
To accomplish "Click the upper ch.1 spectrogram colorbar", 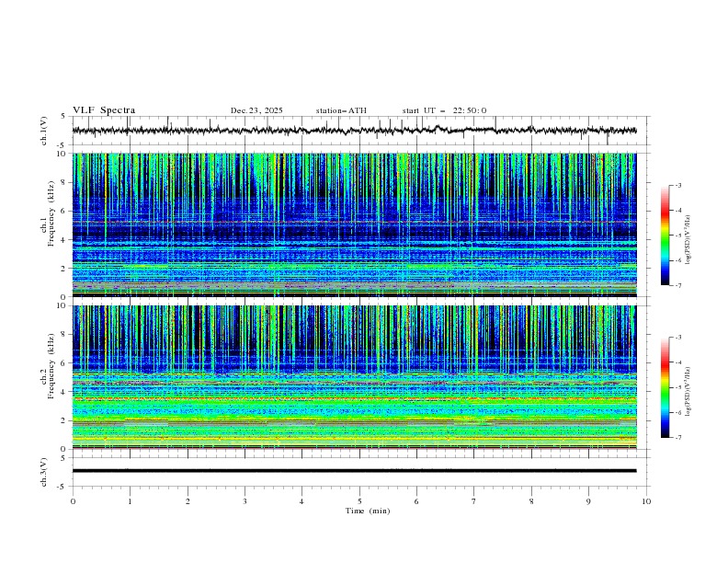I will pos(665,236).
